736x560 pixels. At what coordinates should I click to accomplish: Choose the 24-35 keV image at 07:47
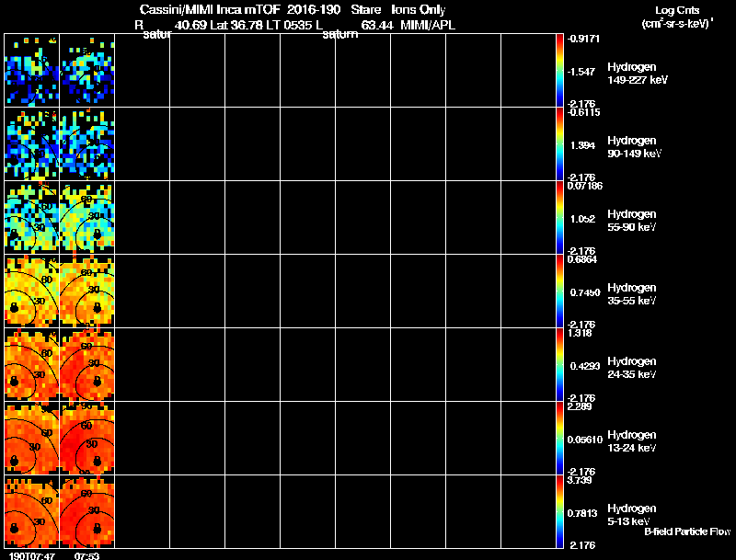[x=32, y=365]
